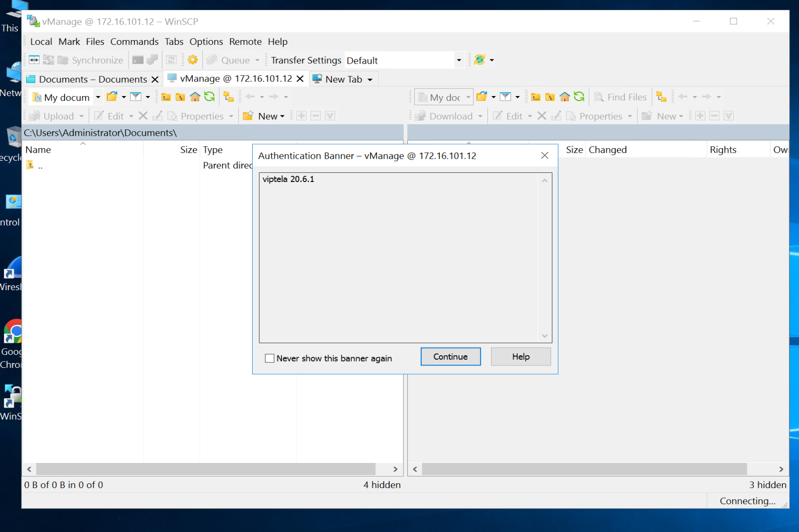Click the local panel open directory folder icon
The height and width of the screenshot is (532, 799).
pos(112,97)
